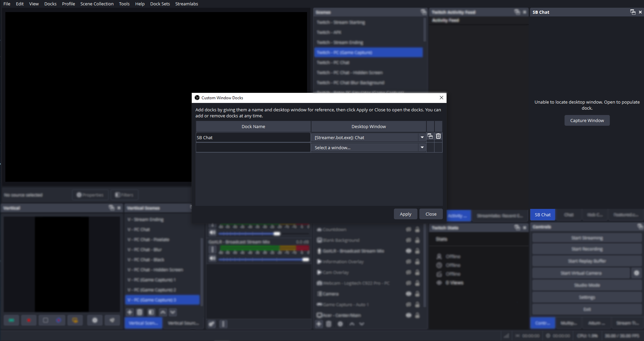Viewport: 644px width, 341px height.
Task: Open the Dock Sets menu
Action: click(160, 4)
